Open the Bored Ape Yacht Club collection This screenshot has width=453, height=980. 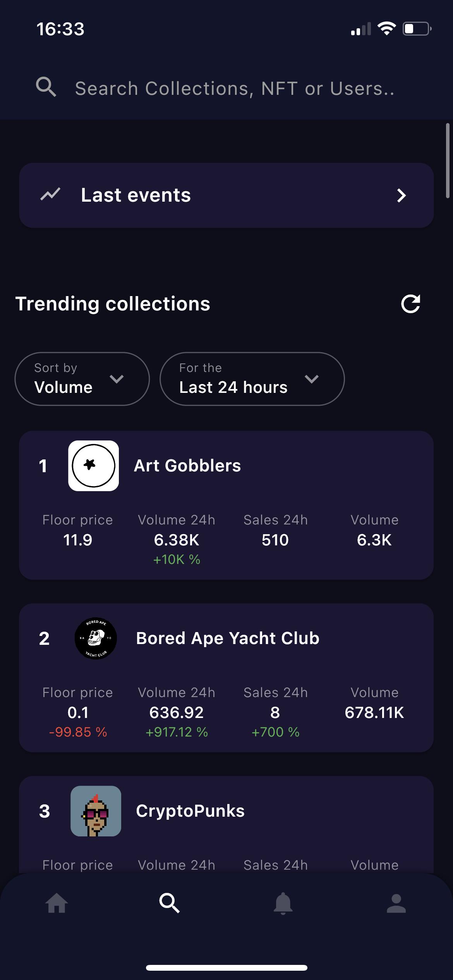[228, 638]
